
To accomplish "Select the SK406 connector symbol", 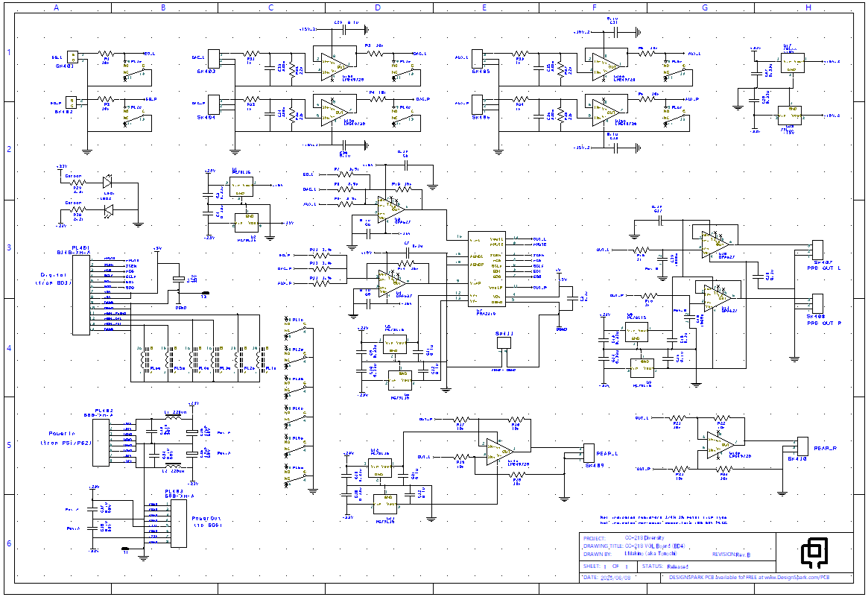I will point(477,104).
